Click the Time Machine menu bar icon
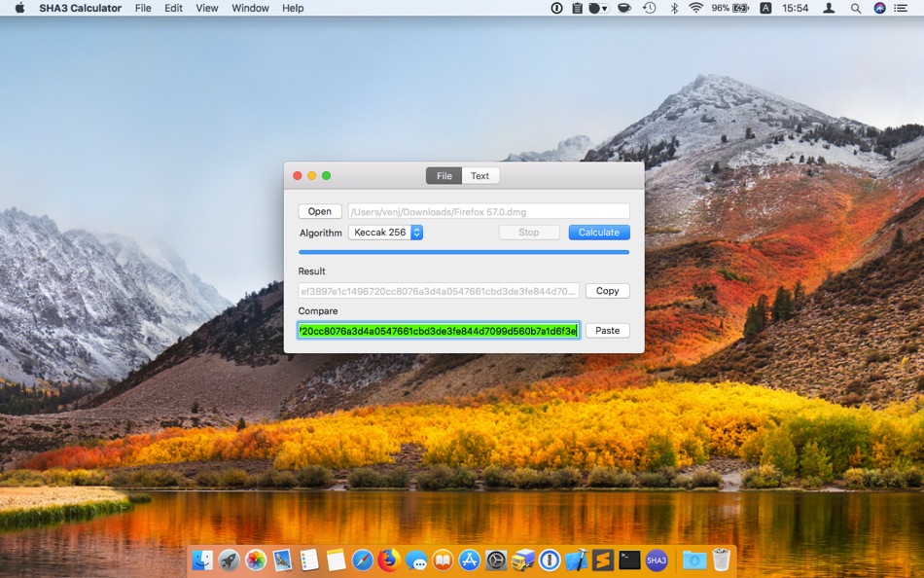Viewport: 924px width, 578px height. click(649, 8)
